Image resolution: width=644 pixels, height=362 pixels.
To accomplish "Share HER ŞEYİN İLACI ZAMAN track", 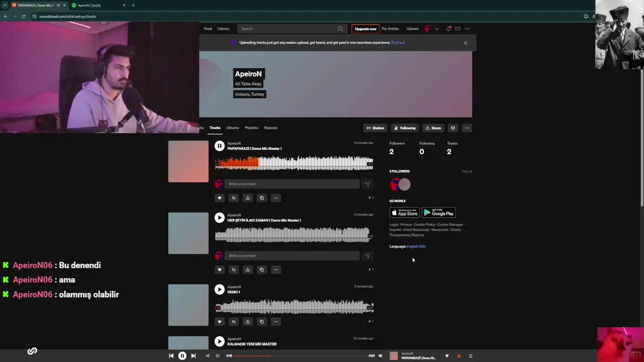I will coord(248,269).
